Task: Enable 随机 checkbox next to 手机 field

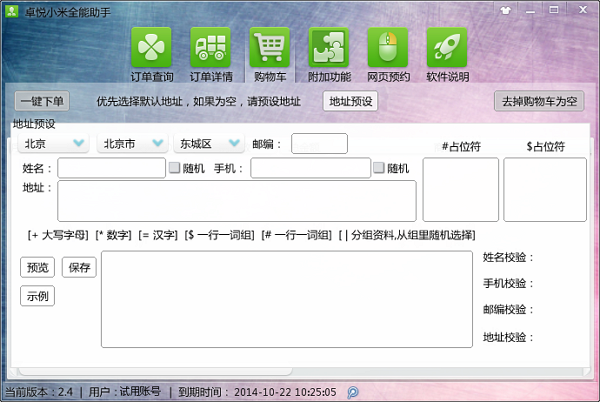Action: pyautogui.click(x=379, y=168)
